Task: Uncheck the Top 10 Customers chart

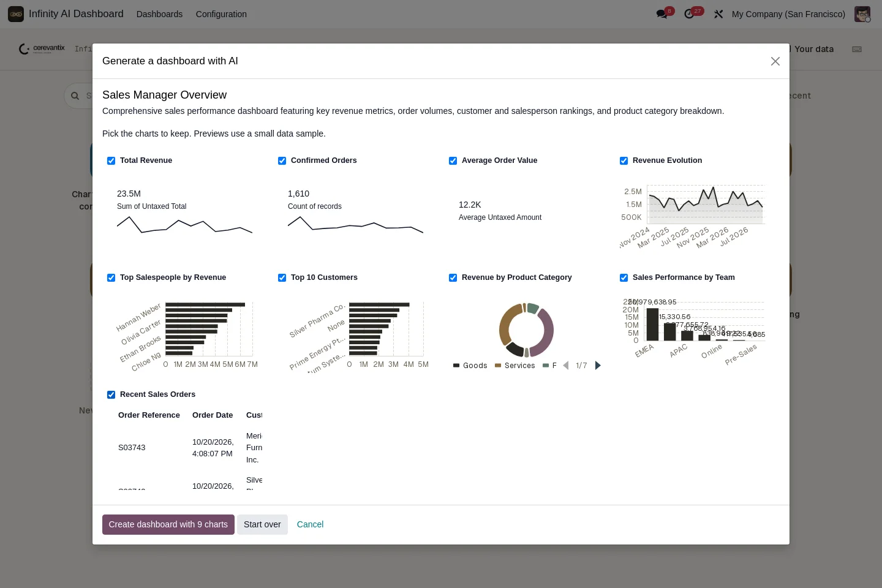Action: [x=282, y=277]
